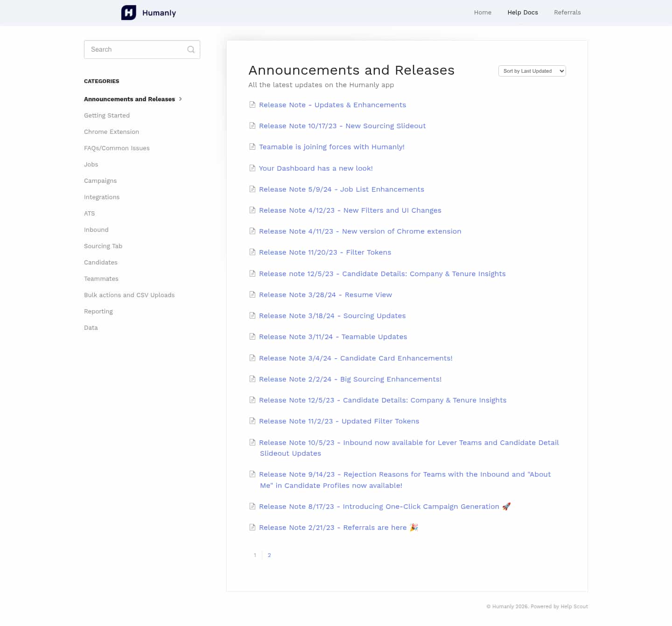Image resolution: width=672 pixels, height=626 pixels.
Task: Open Bulk actions and CSV Uploads category
Action: pos(129,295)
